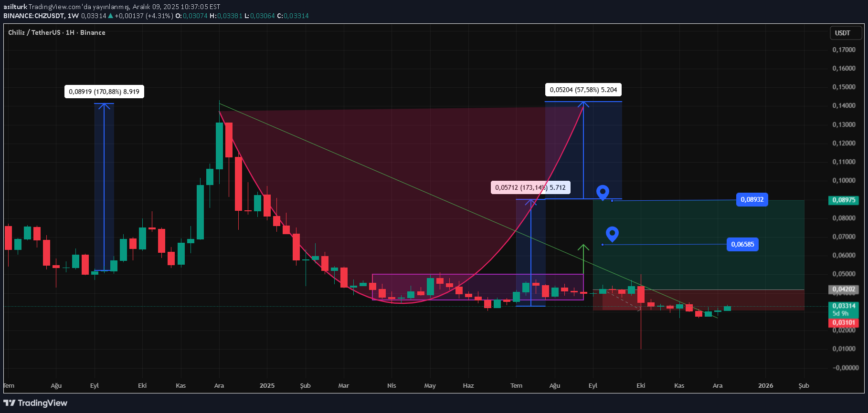Image resolution: width=868 pixels, height=413 pixels.
Task: Click the blue 0,06585 price label
Action: [742, 245]
